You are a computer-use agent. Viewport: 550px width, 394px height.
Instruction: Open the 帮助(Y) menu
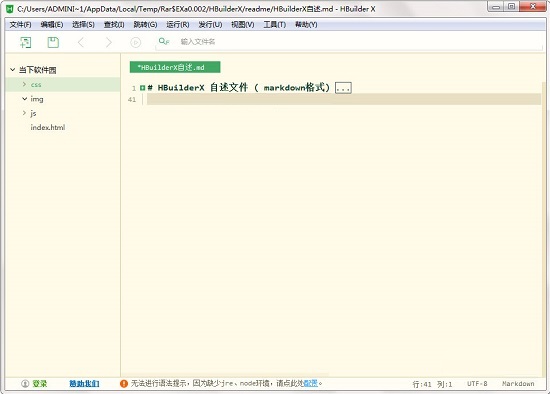click(306, 25)
